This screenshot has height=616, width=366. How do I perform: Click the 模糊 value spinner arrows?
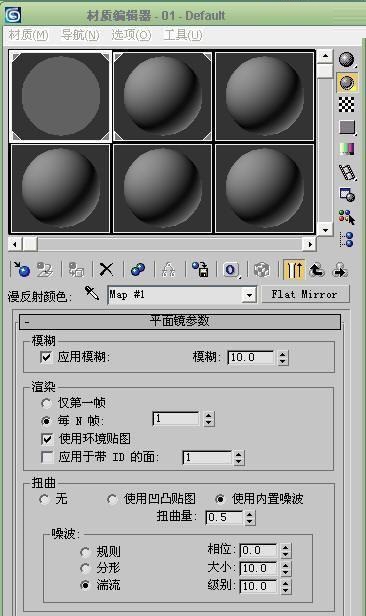(283, 358)
